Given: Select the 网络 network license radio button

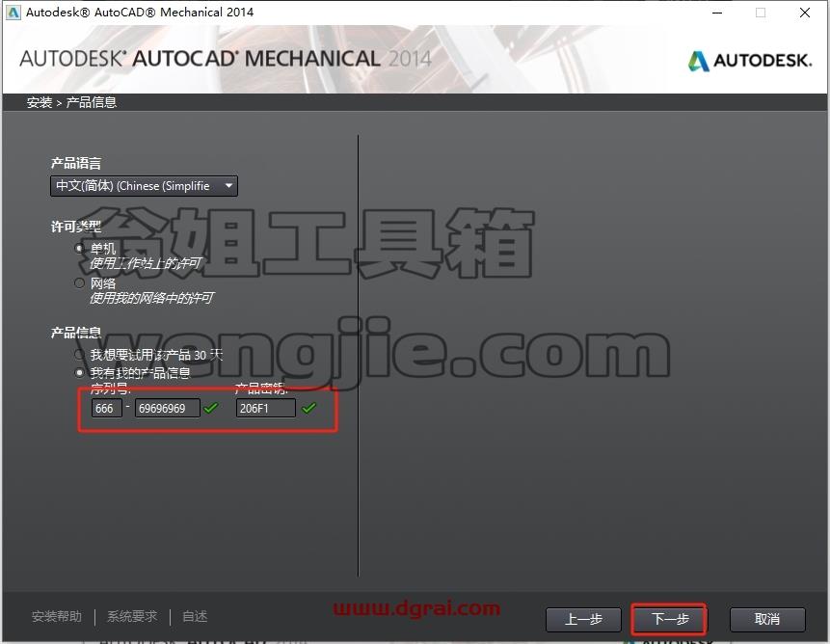Looking at the screenshot, I should [79, 283].
